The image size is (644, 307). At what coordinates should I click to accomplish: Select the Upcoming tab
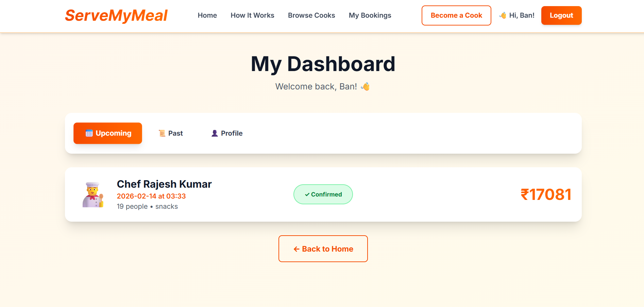107,133
